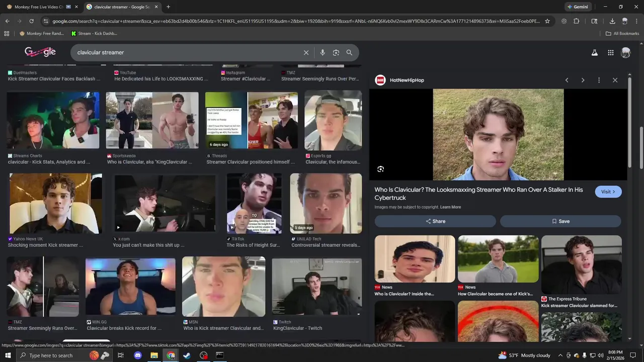Click the Duelmasters Kick Streamer Clavicular Faces Backlash title
Screen dimensions: 644x362
click(54, 79)
